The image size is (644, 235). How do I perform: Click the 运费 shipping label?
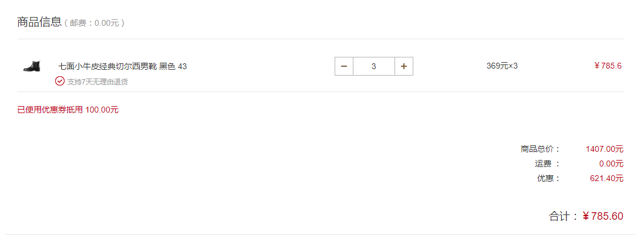547,164
